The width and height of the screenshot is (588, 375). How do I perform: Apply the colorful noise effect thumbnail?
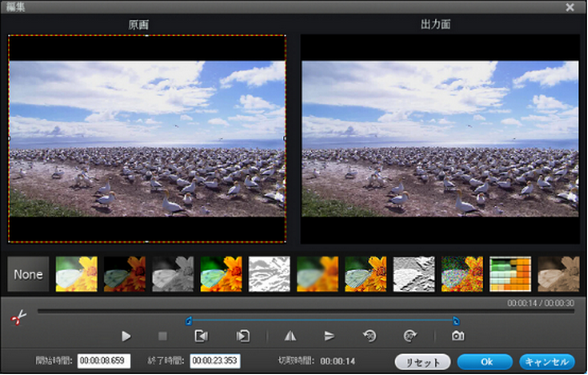(x=462, y=274)
